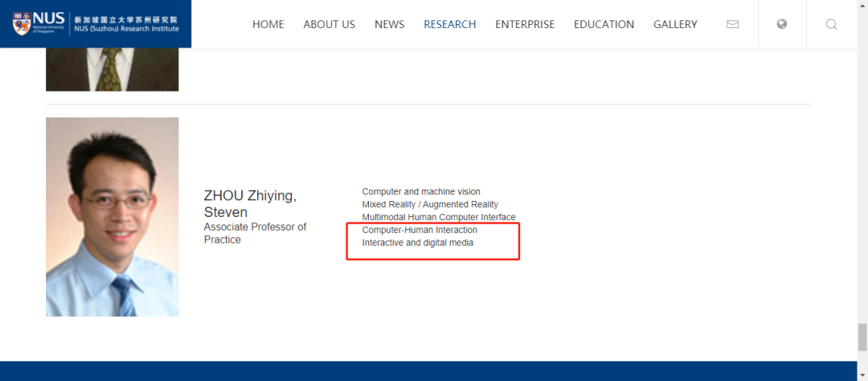Click Multimodal Human Computer Interface line

pos(439,217)
